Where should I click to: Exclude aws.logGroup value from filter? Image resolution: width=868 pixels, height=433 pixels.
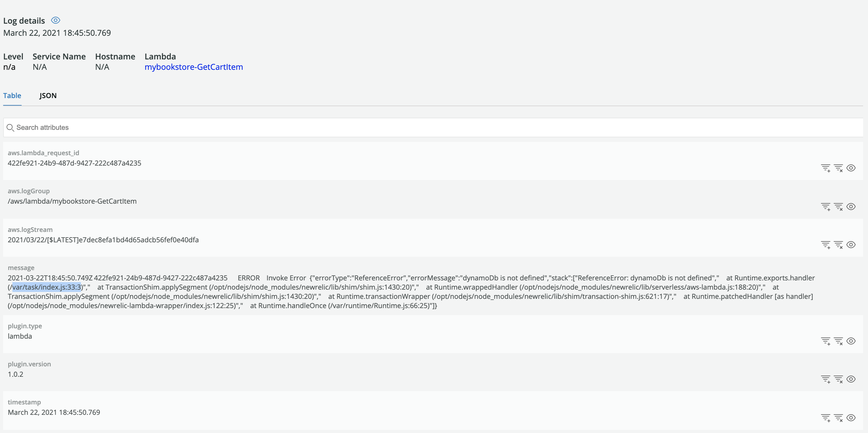[x=838, y=207]
